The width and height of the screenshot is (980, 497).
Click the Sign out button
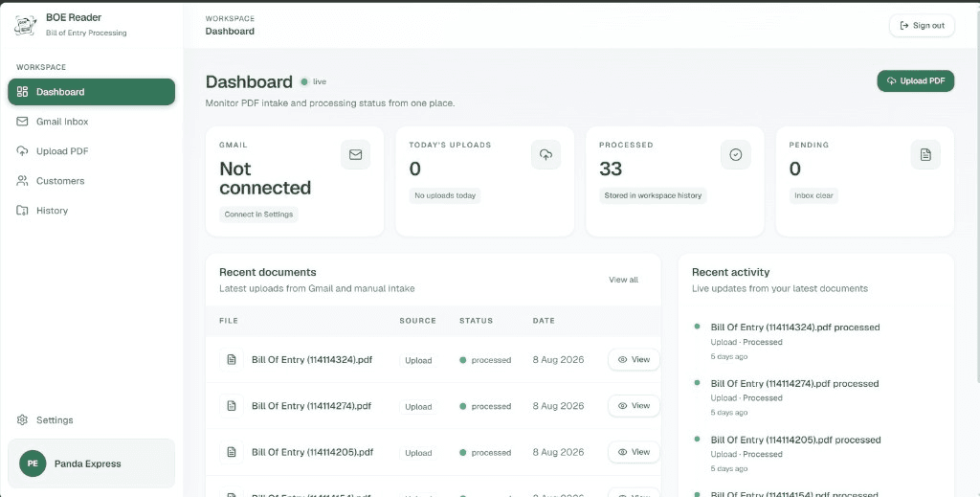[x=922, y=26]
